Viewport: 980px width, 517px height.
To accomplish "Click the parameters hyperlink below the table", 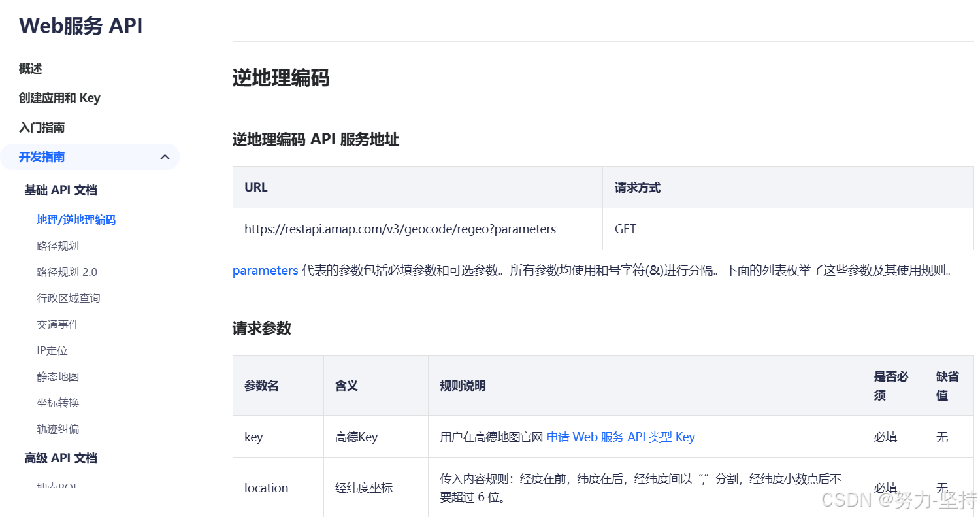I will coord(265,270).
